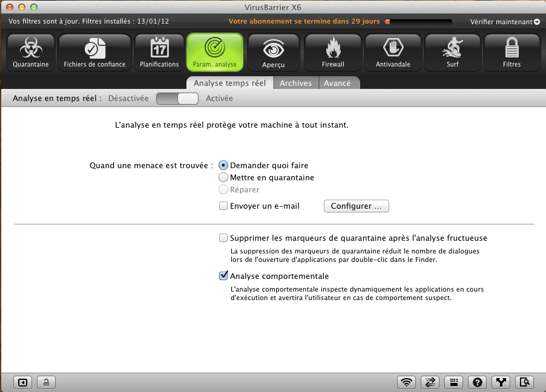Click the lock icon at bottom left
This screenshot has width=546, height=392.
coord(47,382)
